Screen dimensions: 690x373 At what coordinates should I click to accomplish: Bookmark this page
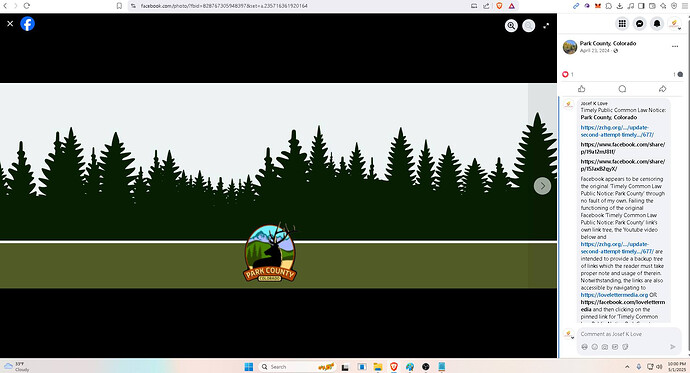119,6
